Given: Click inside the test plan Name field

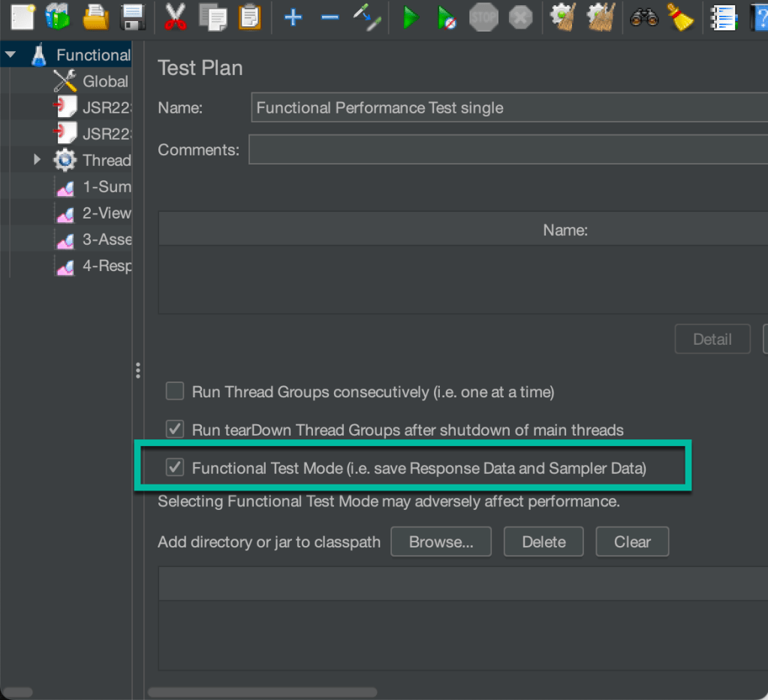Looking at the screenshot, I should pos(450,107).
